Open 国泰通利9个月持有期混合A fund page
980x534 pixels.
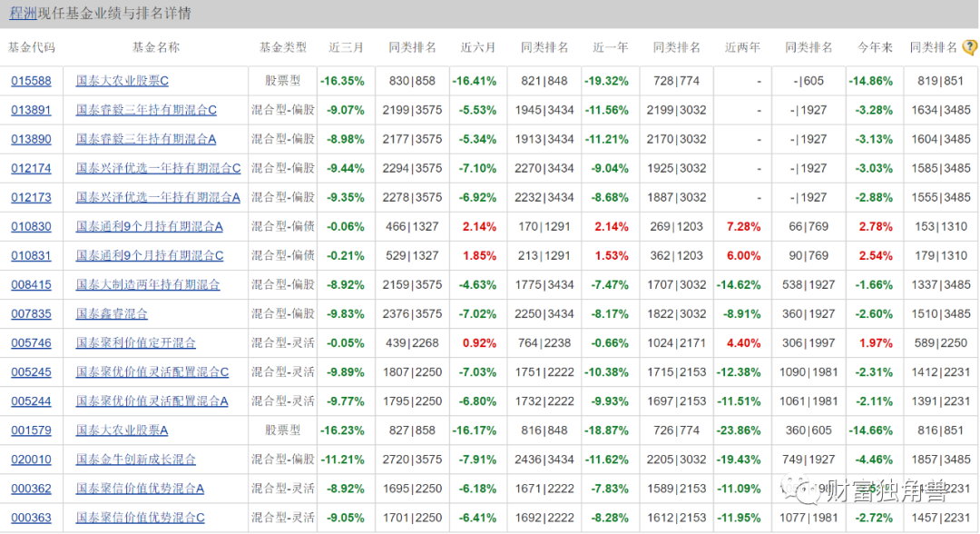click(x=150, y=226)
